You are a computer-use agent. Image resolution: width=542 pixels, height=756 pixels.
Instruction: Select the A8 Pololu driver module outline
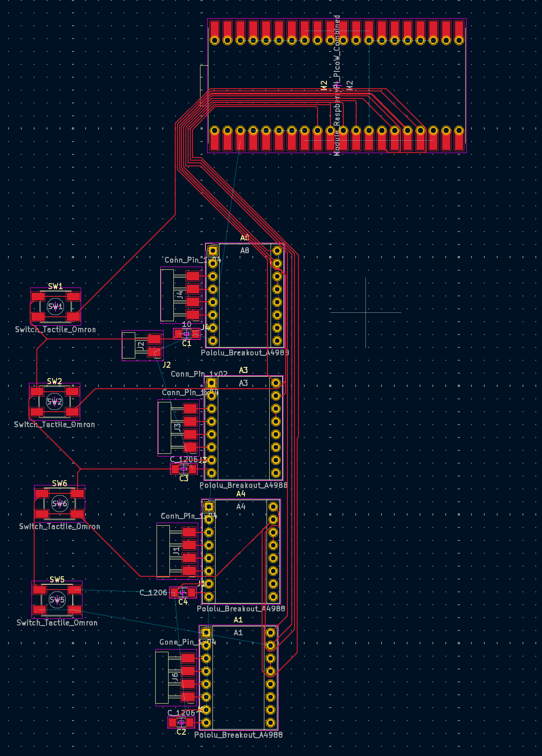point(245,295)
